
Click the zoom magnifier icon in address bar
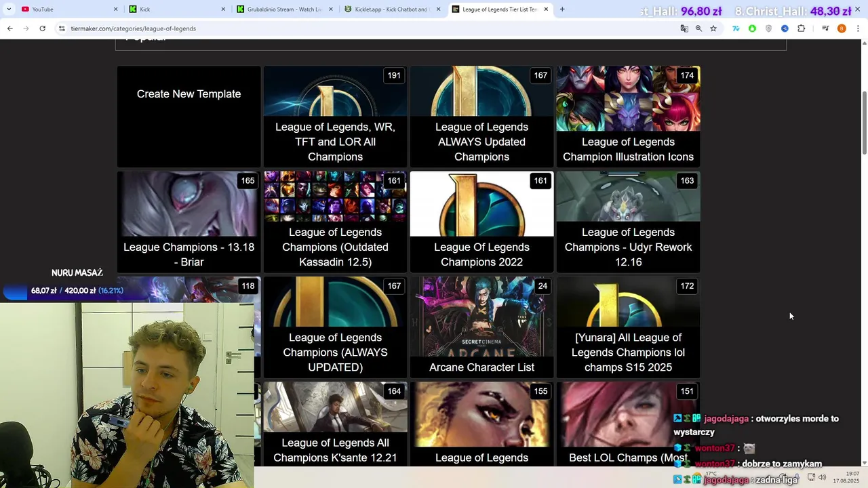point(698,28)
